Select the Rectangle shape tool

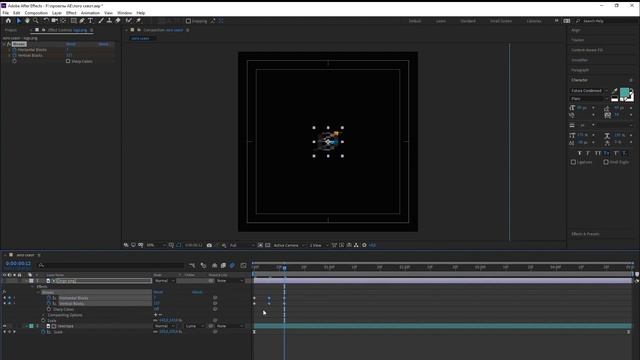click(x=73, y=20)
